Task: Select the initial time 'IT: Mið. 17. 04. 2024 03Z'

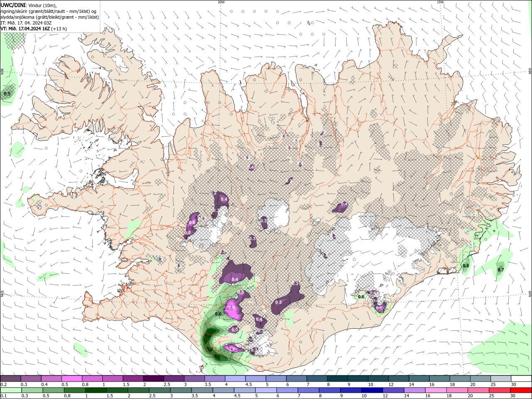Action: click(26, 23)
